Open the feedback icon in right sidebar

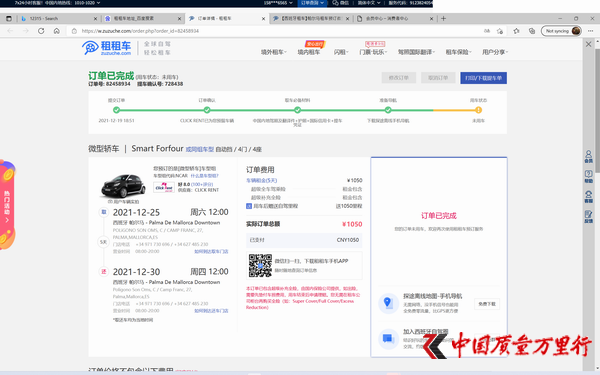point(589,217)
